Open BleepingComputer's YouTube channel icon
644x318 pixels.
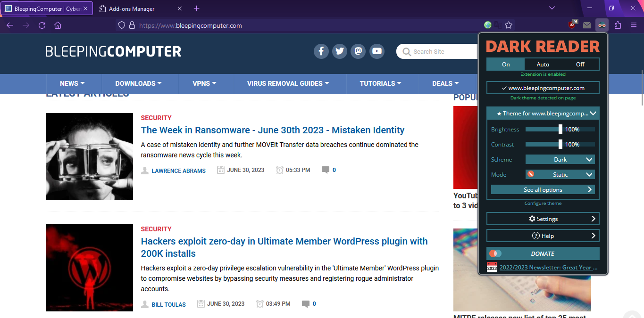coord(376,51)
